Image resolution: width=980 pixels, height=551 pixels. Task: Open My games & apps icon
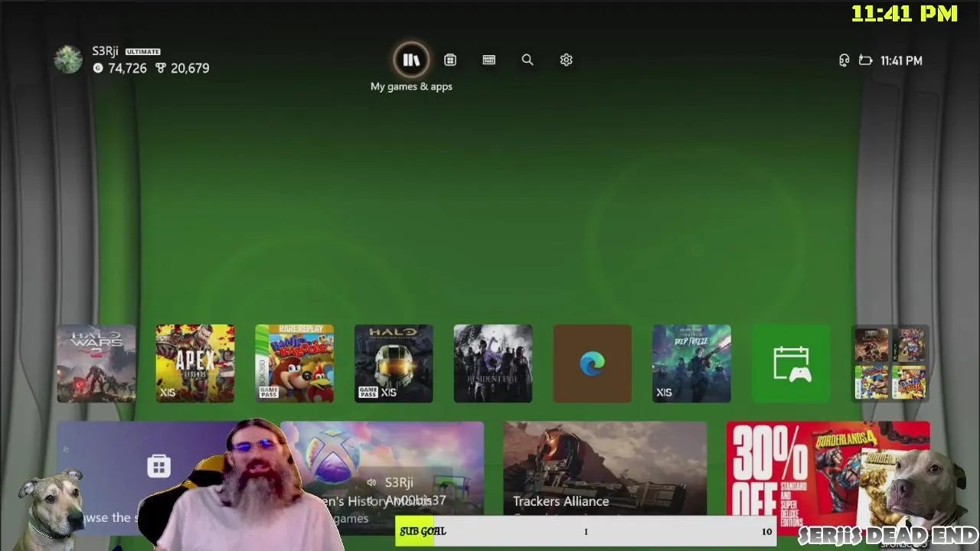coord(411,60)
